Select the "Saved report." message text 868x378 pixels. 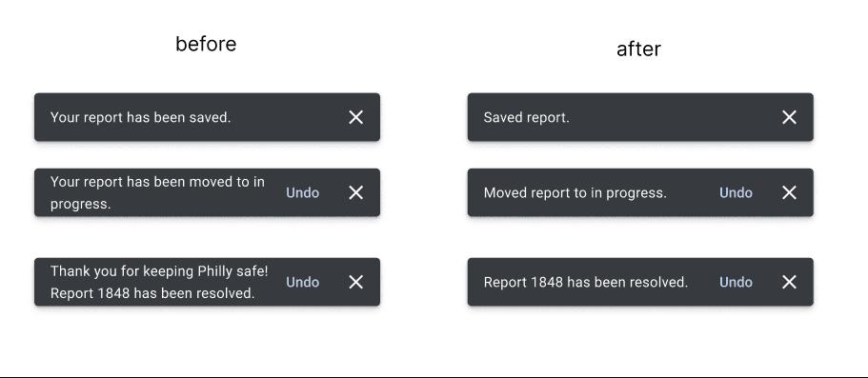pos(527,117)
